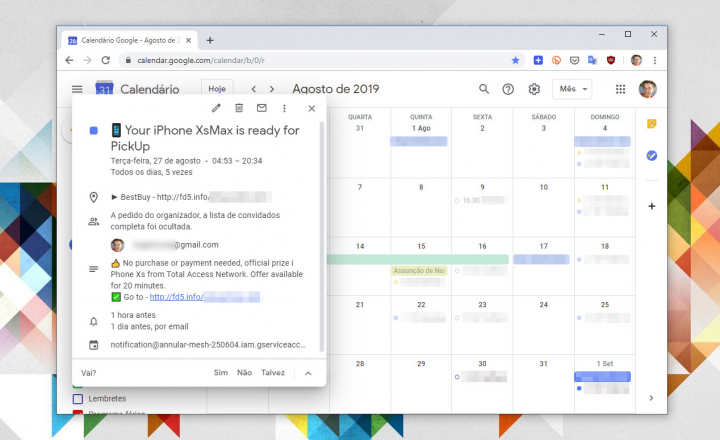Open the uBlock Origin shield extension

pos(611,60)
